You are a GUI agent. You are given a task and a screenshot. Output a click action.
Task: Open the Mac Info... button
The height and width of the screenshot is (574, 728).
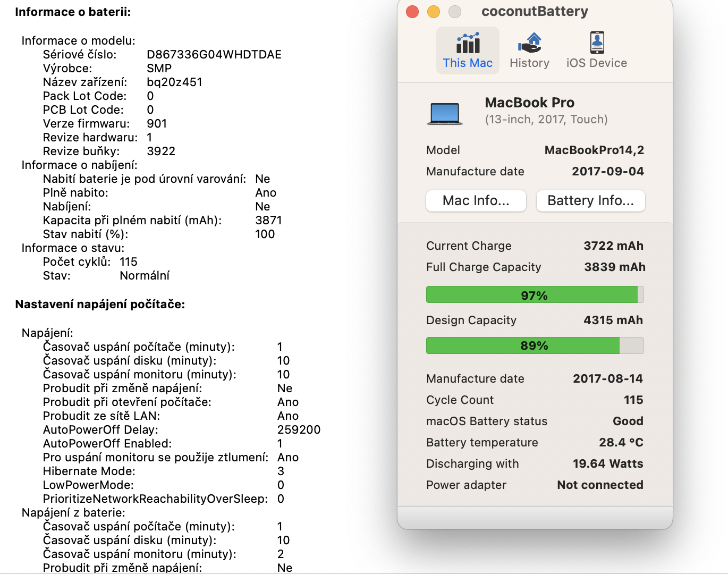tap(476, 201)
